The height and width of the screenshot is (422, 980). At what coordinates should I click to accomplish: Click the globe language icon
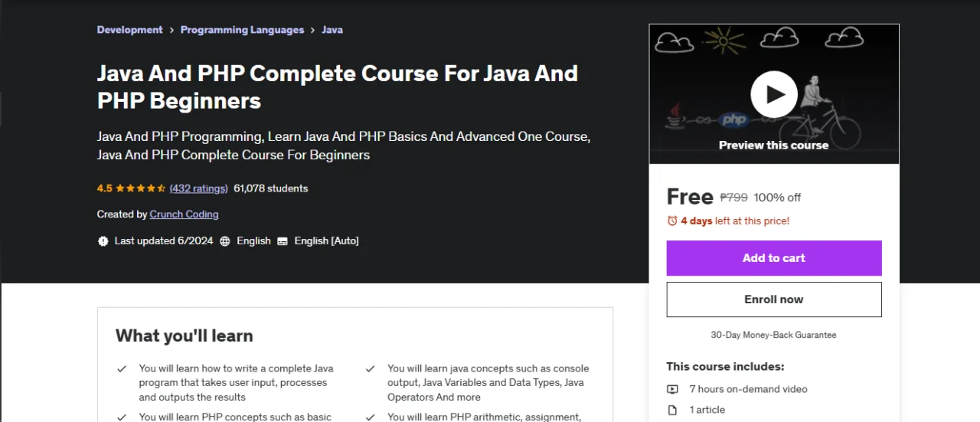225,240
